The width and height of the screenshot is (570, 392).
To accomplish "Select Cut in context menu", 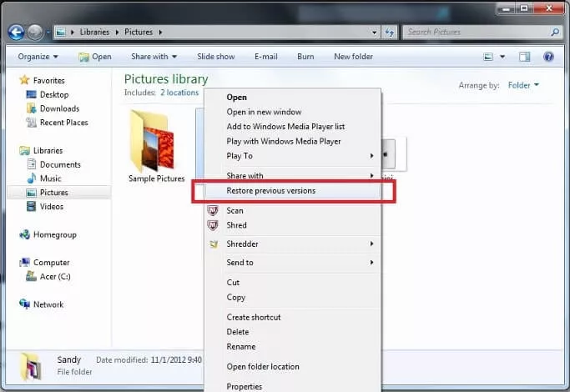I will 293,282.
